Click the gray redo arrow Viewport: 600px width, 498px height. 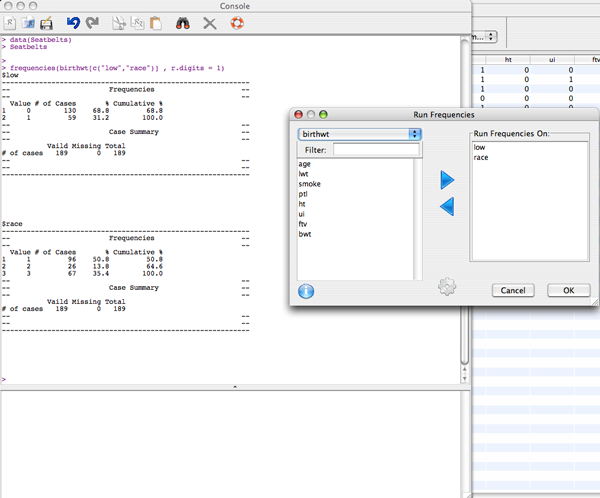[x=92, y=23]
